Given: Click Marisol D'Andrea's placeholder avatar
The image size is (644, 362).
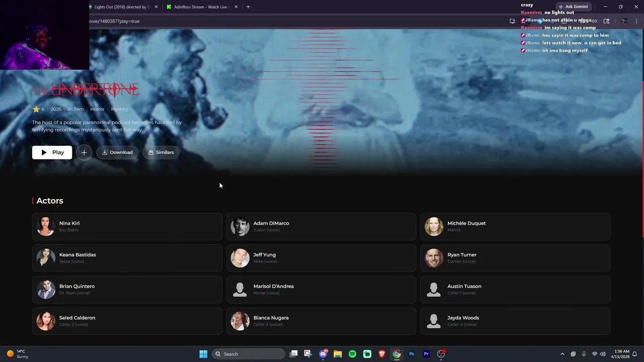Looking at the screenshot, I should (x=240, y=290).
